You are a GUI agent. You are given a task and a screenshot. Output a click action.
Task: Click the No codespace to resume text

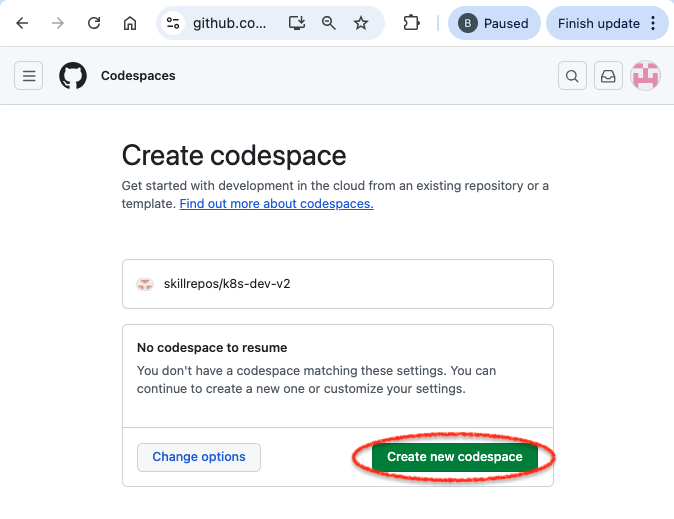212,347
